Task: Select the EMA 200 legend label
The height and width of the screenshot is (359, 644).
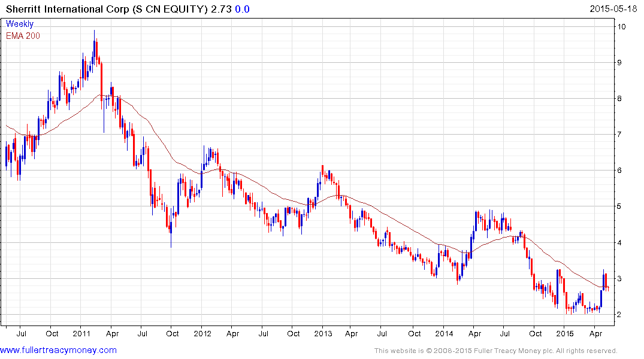Action: pos(23,36)
